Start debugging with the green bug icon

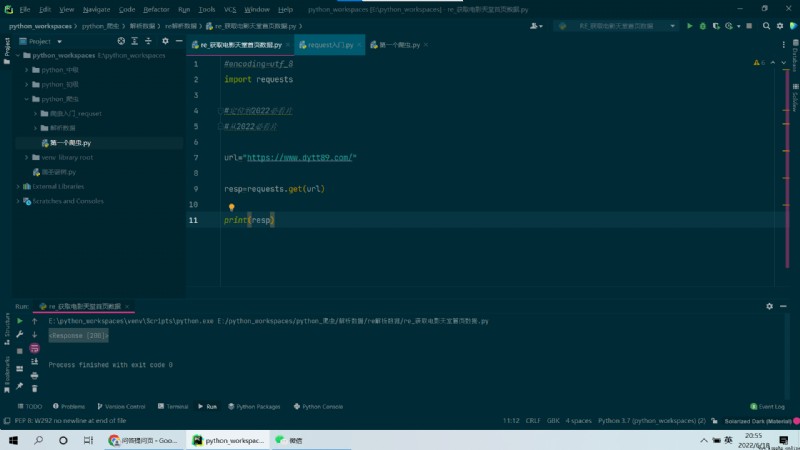pos(703,26)
